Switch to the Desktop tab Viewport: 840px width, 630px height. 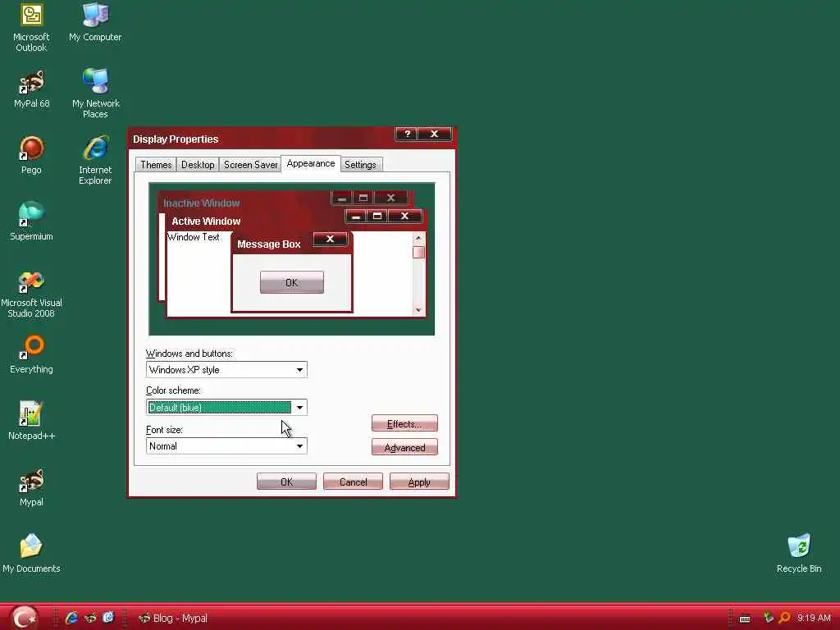(x=198, y=164)
